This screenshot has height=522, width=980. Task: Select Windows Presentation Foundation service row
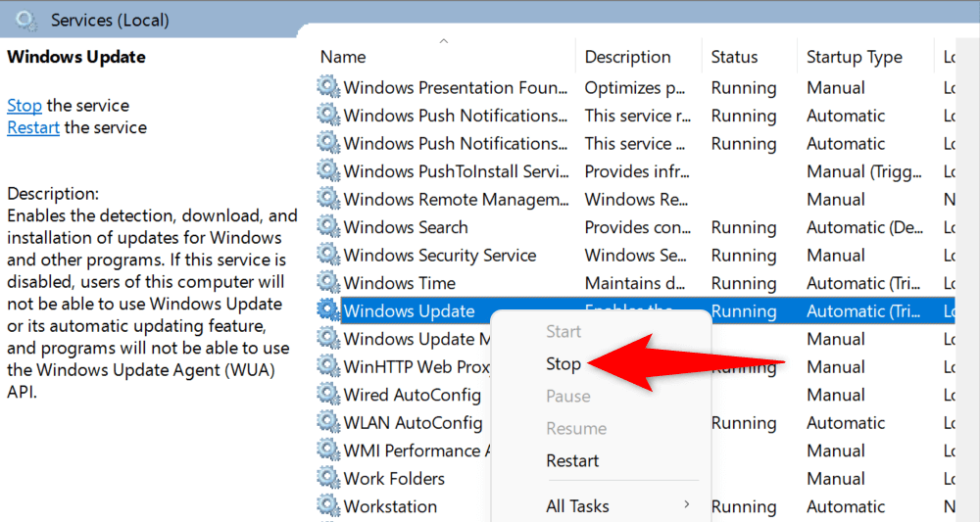pyautogui.click(x=455, y=87)
